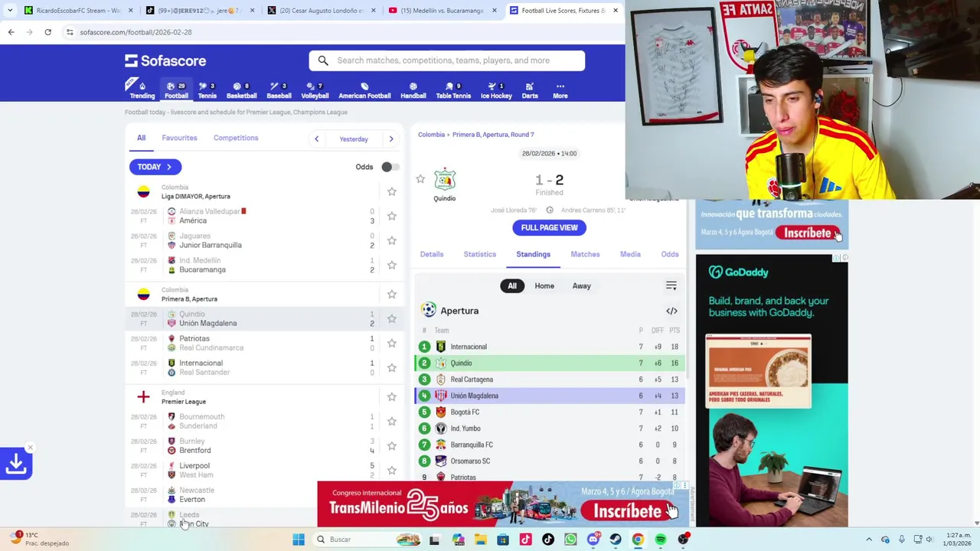Open Internacional row in standings
The image size is (980, 551).
550,347
